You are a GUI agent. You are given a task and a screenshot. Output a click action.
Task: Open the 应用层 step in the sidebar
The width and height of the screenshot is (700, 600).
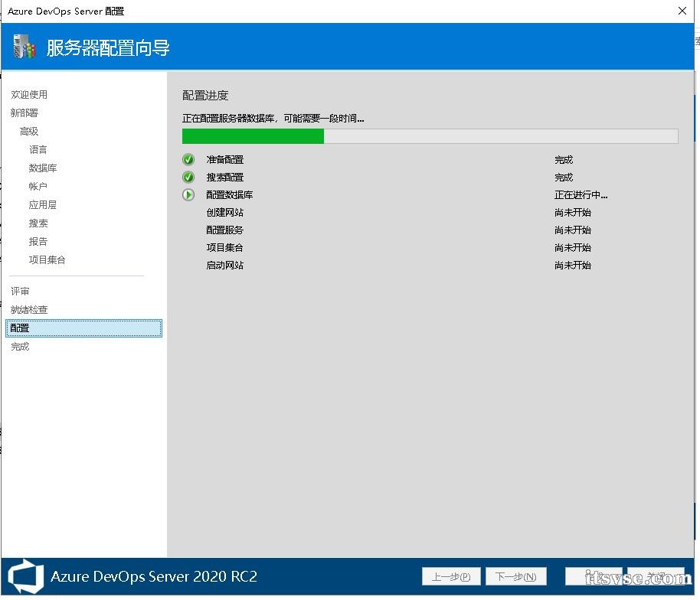point(43,205)
